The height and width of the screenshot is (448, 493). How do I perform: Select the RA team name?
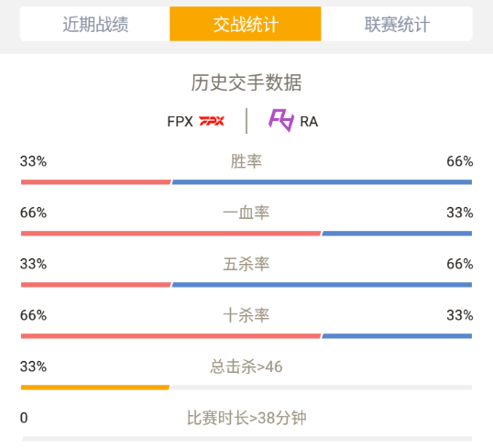tap(309, 122)
